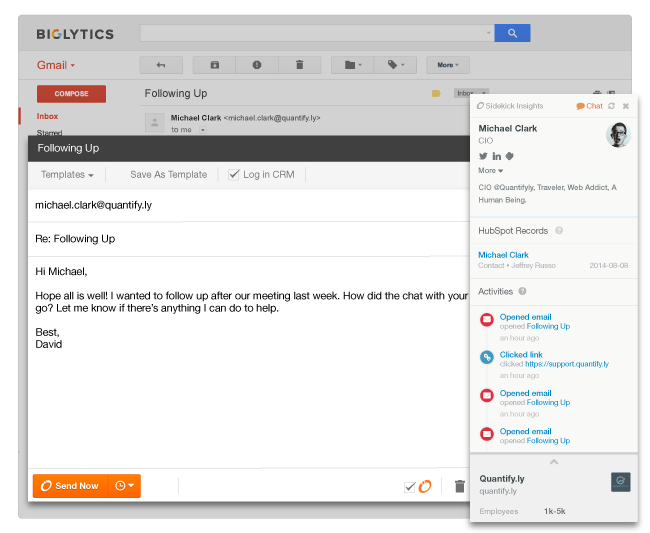Image resolution: width=650 pixels, height=533 pixels.
Task: Open the More menu in toolbar
Action: [x=446, y=65]
